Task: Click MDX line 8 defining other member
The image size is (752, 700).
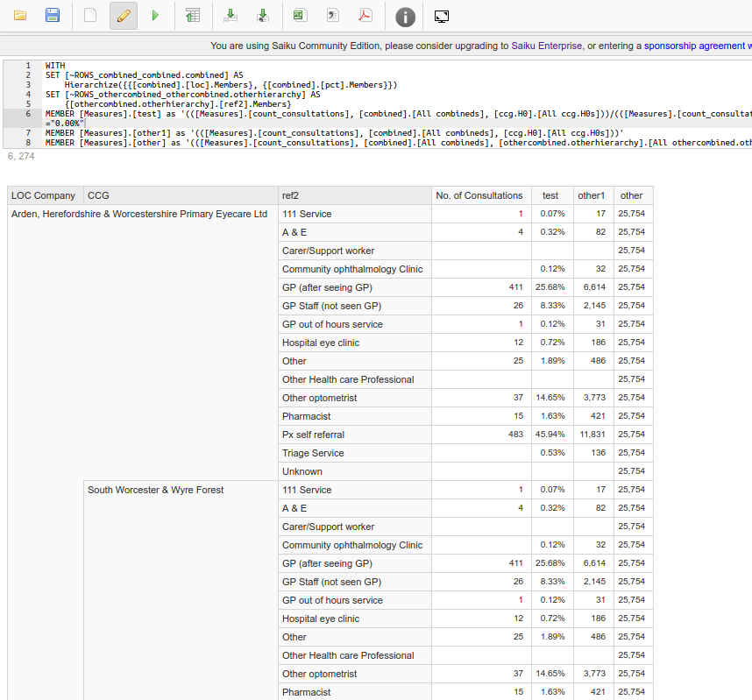Action: [398, 143]
